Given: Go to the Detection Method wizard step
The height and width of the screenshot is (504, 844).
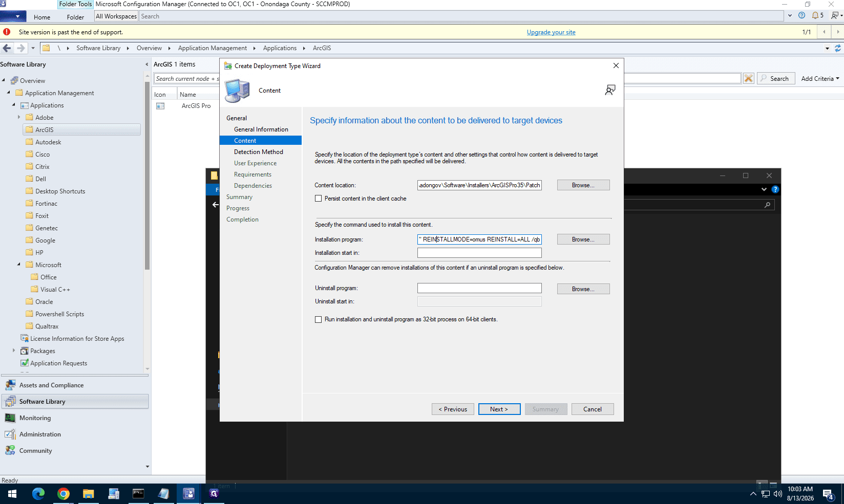Looking at the screenshot, I should point(259,152).
